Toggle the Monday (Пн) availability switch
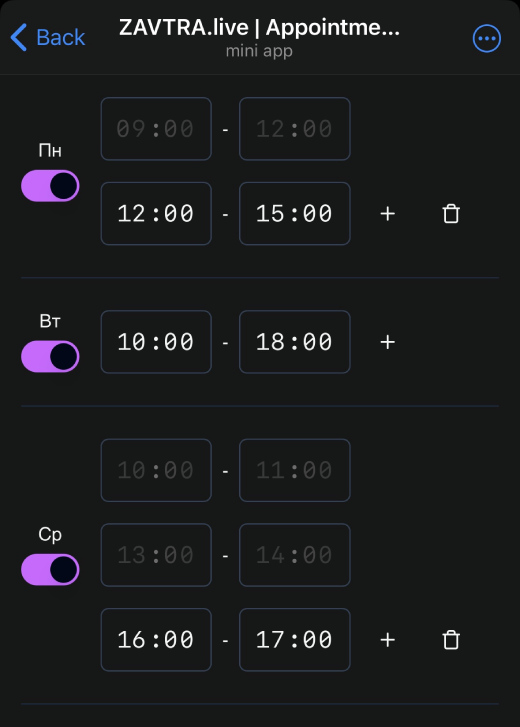The height and width of the screenshot is (727, 520). point(50,186)
